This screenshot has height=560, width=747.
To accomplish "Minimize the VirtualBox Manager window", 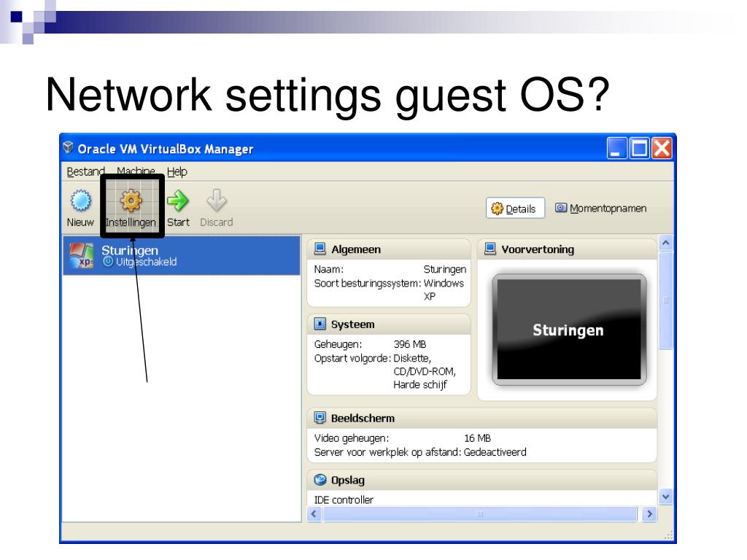I will [616, 148].
